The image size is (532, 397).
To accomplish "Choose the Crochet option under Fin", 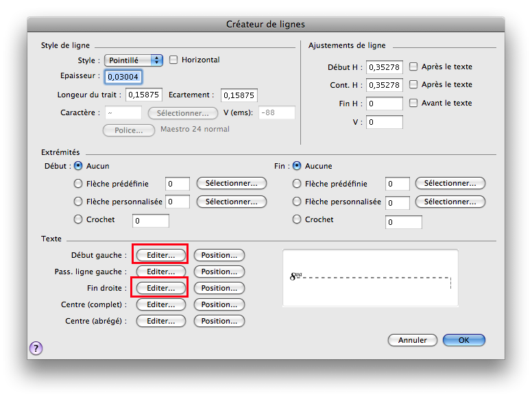I will click(x=297, y=220).
